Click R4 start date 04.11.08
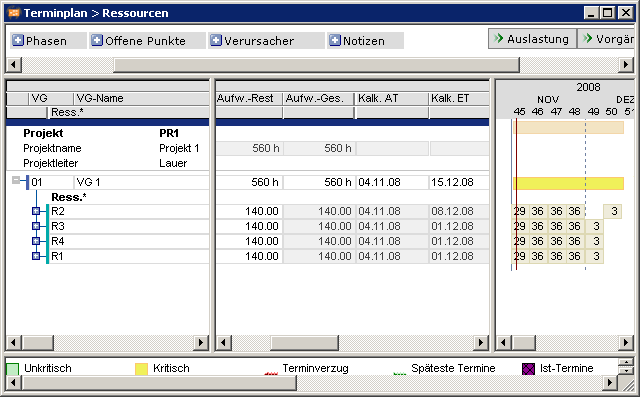The width and height of the screenshot is (640, 397). click(x=392, y=241)
